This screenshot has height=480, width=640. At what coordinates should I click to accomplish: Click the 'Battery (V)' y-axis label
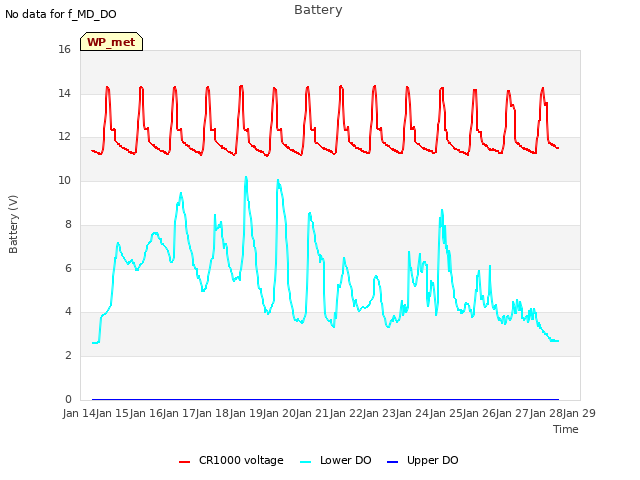pos(13,224)
